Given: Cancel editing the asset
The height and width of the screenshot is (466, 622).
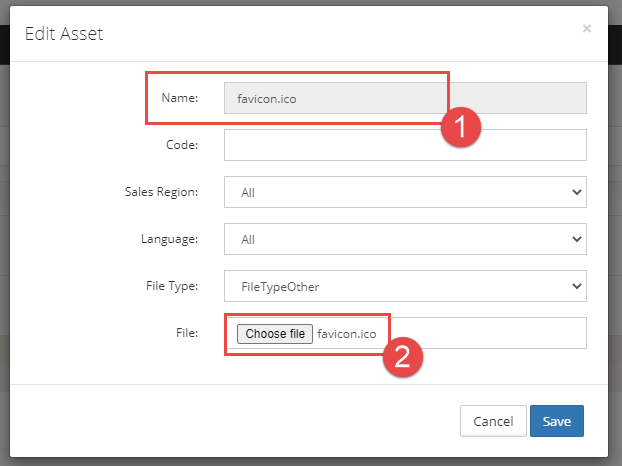Looking at the screenshot, I should (x=493, y=421).
